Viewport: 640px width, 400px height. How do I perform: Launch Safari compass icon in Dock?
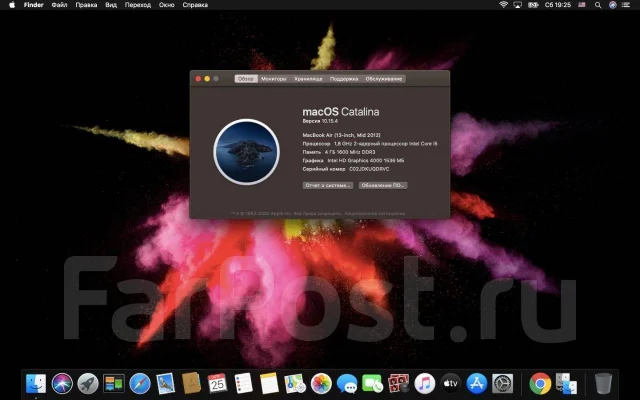coord(140,384)
